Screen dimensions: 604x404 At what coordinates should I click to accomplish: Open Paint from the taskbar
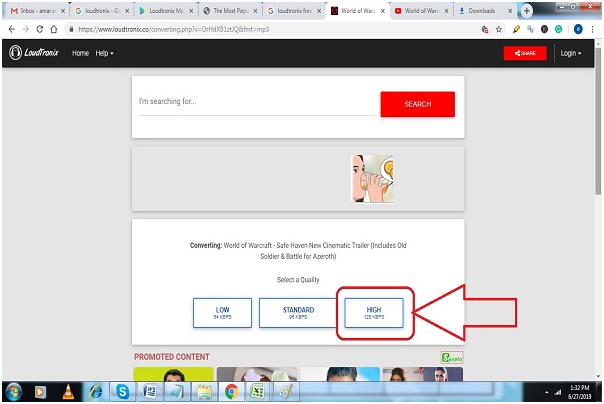(x=285, y=392)
